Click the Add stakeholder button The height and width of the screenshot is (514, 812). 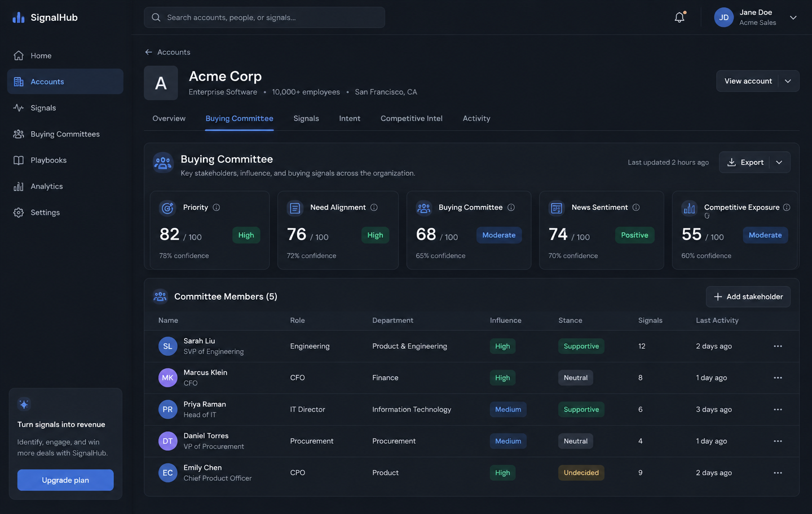point(748,296)
